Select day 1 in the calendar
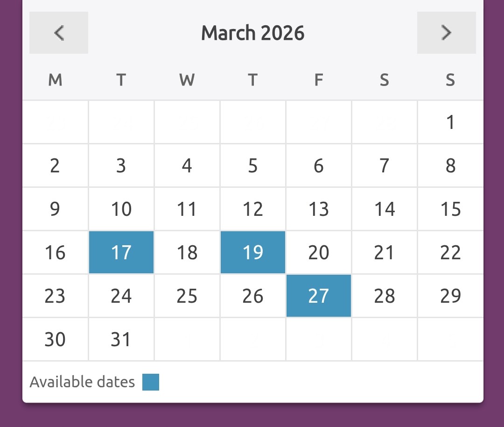This screenshot has height=427, width=504. click(450, 122)
